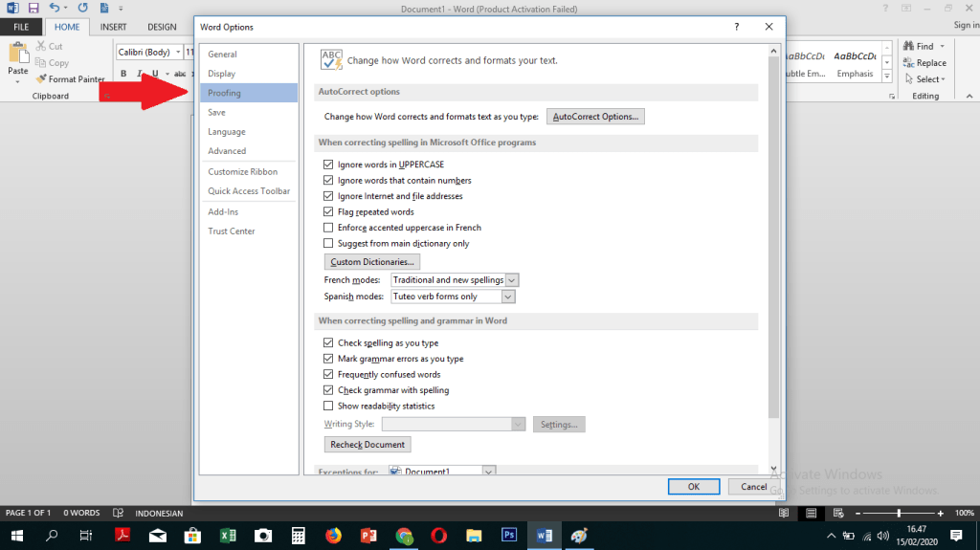Select the Advanced category in sidebar
The height and width of the screenshot is (550, 980).
coord(227,151)
